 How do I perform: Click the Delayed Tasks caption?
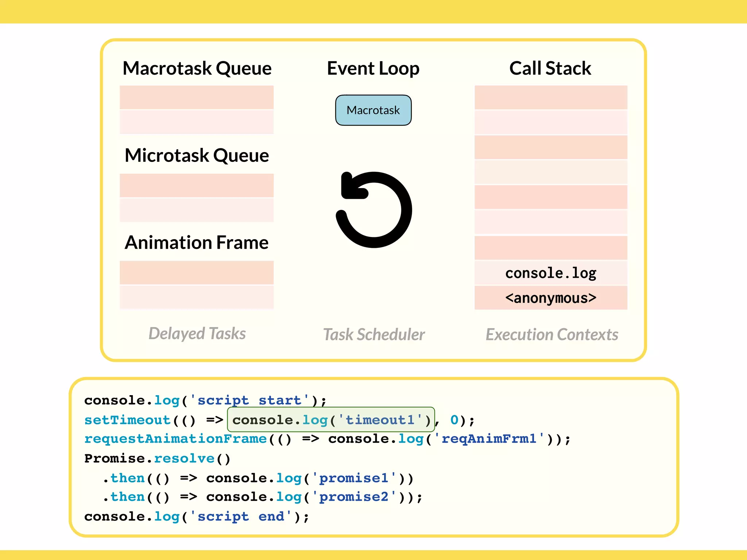(x=197, y=334)
